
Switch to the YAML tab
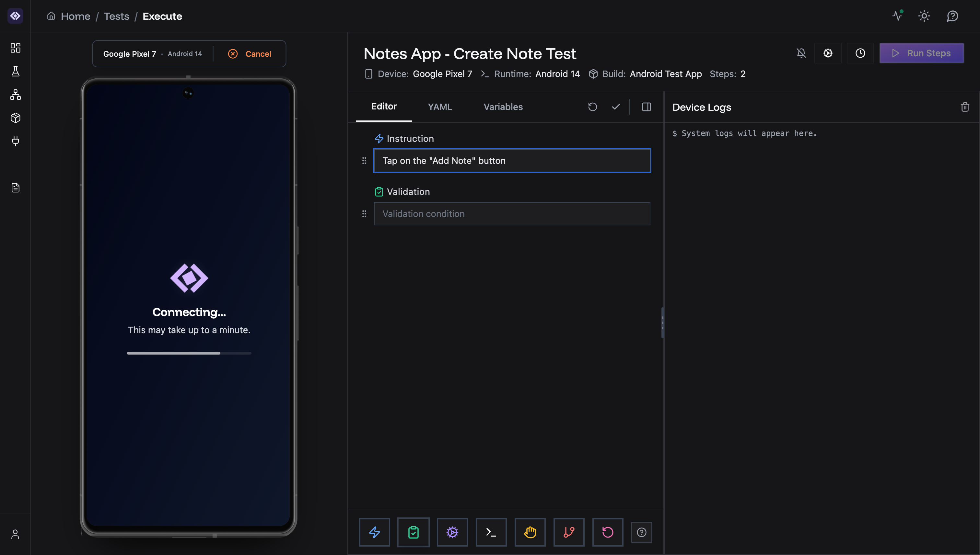[x=440, y=107]
